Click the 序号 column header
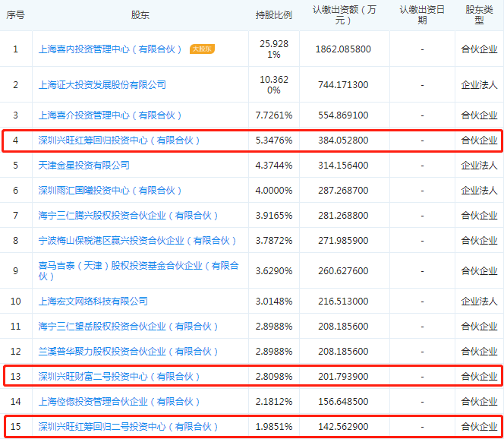Viewport: 504px width, 439px height. [15, 15]
